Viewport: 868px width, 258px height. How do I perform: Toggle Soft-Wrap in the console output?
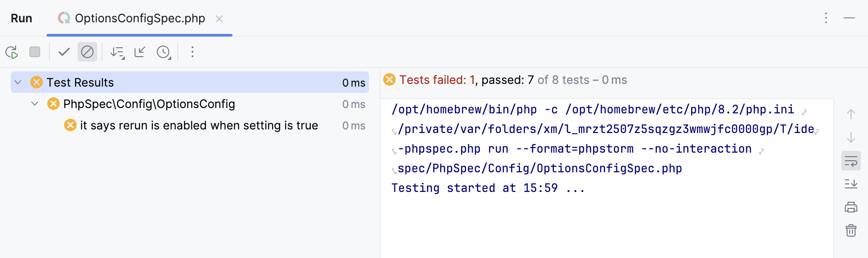pos(851,161)
